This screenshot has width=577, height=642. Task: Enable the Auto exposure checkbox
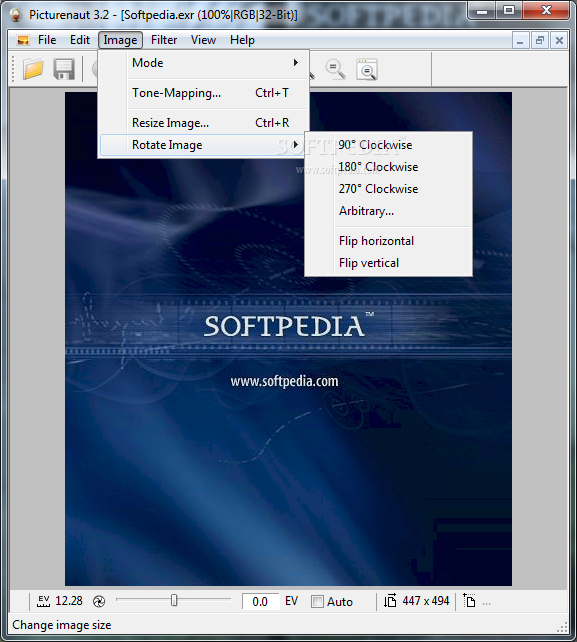pyautogui.click(x=317, y=601)
